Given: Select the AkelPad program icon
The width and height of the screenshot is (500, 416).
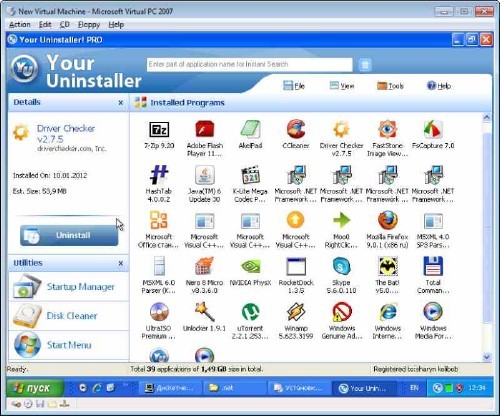Looking at the screenshot, I should coord(250,129).
